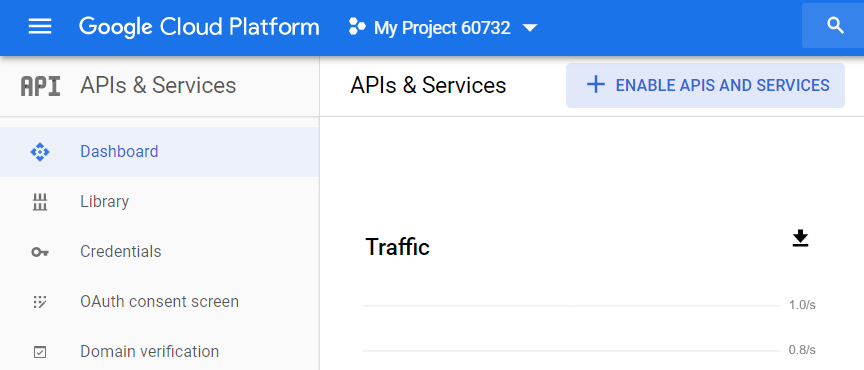Open Domain verification page

(x=159, y=352)
